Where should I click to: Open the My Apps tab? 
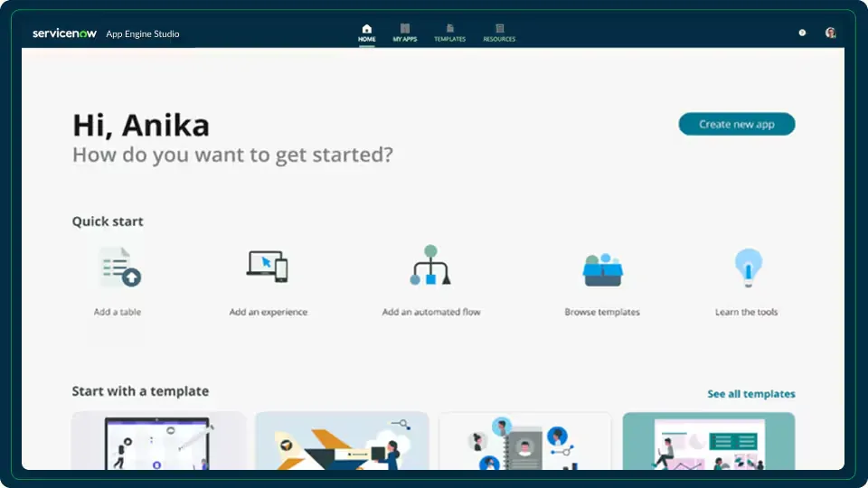tap(405, 33)
